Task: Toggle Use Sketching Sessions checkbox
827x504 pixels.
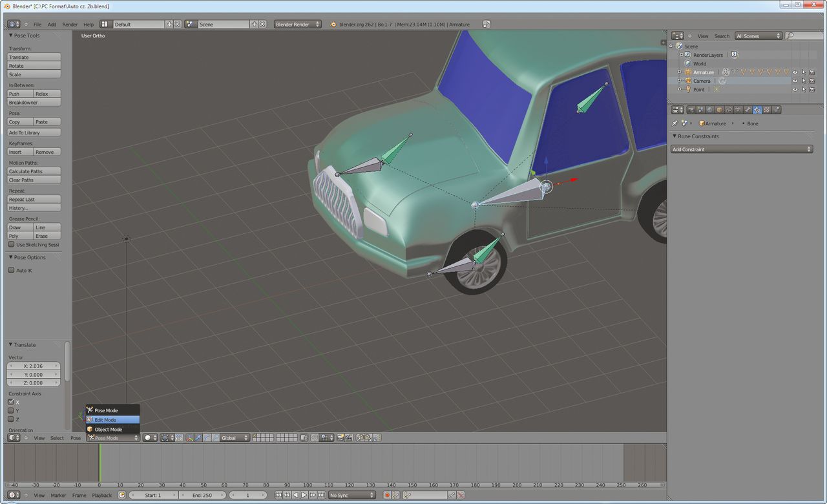Action: pyautogui.click(x=11, y=244)
